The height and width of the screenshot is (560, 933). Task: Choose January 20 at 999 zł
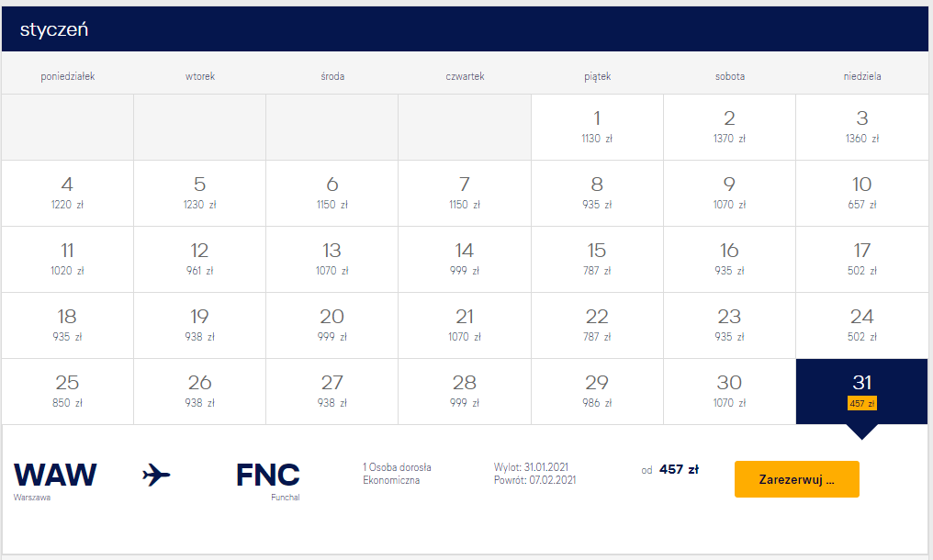click(332, 326)
